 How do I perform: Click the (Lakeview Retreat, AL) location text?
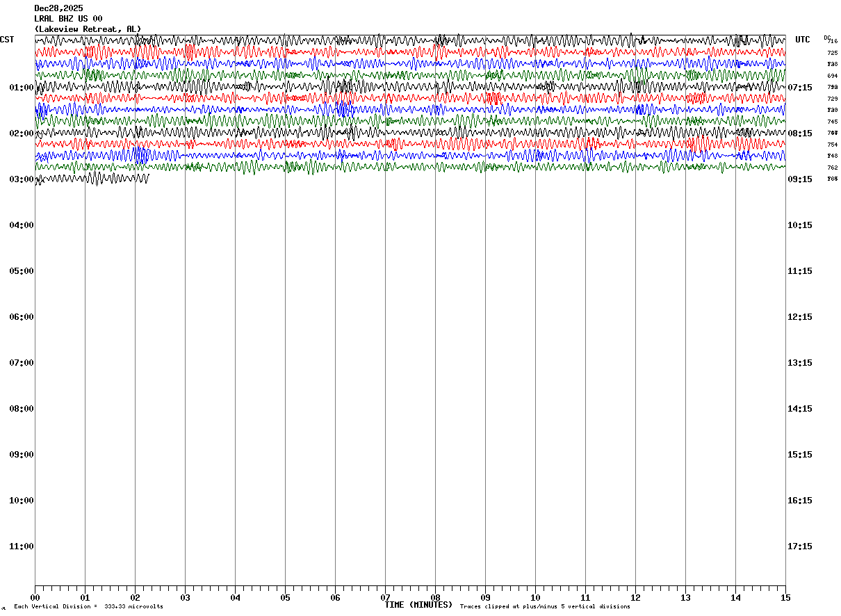(x=88, y=29)
